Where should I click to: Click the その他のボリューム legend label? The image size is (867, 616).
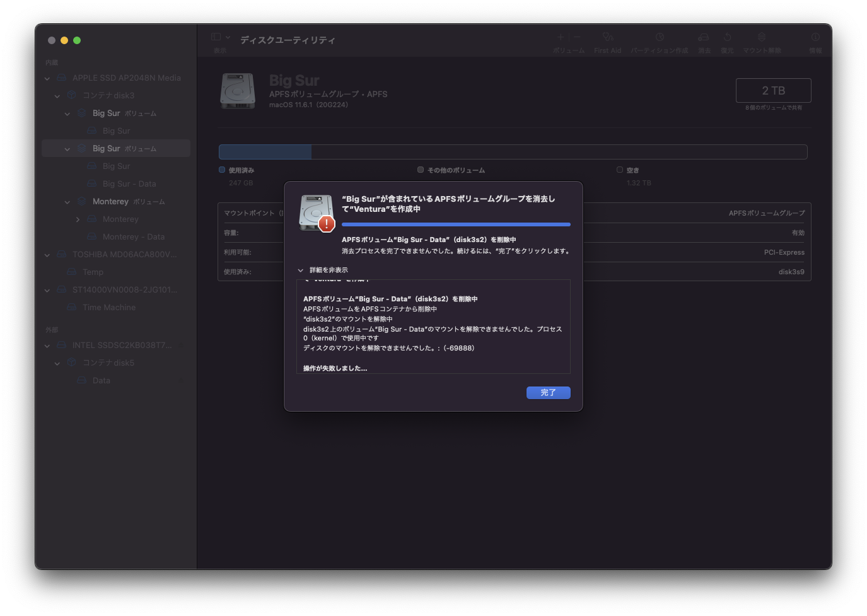(457, 170)
